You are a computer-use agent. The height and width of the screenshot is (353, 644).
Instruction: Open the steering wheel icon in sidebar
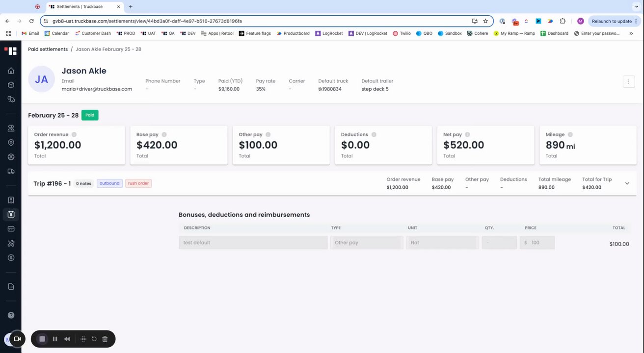tap(11, 157)
